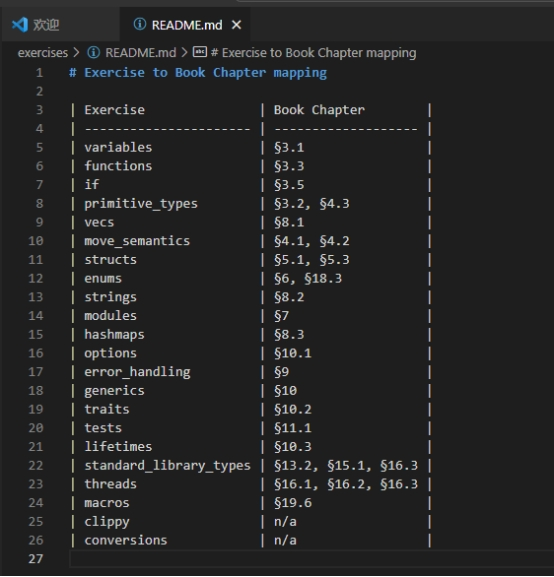Open the heading breadcrumb 'Exercise to Book Chapter mapping'
Viewport: 554px width, 577px height.
pos(314,53)
